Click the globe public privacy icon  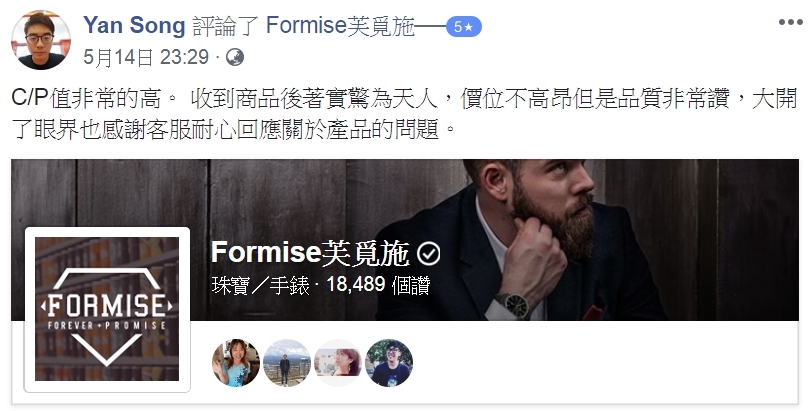click(235, 57)
